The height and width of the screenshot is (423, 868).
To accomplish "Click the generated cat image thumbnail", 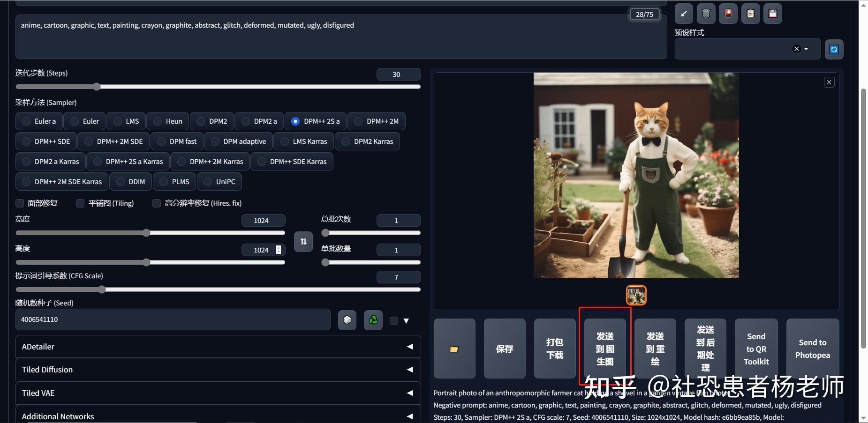I will (x=636, y=295).
